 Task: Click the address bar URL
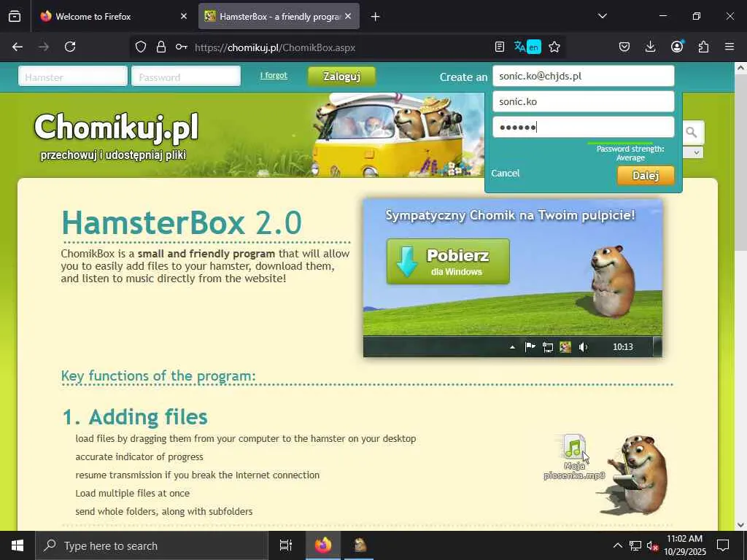tap(275, 47)
